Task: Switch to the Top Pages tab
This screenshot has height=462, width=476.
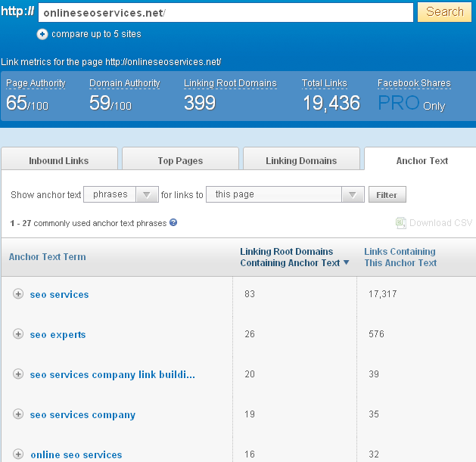Action: coord(180,160)
